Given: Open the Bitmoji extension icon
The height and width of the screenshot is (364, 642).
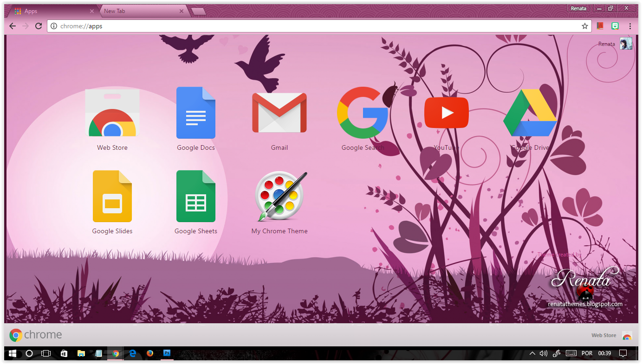Looking at the screenshot, I should (x=615, y=26).
